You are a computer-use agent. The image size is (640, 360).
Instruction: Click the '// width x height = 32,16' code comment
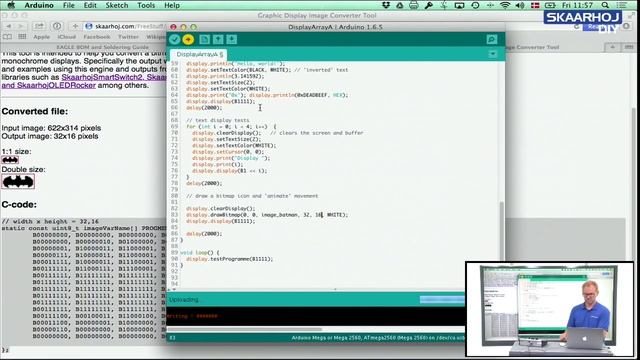tap(50, 221)
